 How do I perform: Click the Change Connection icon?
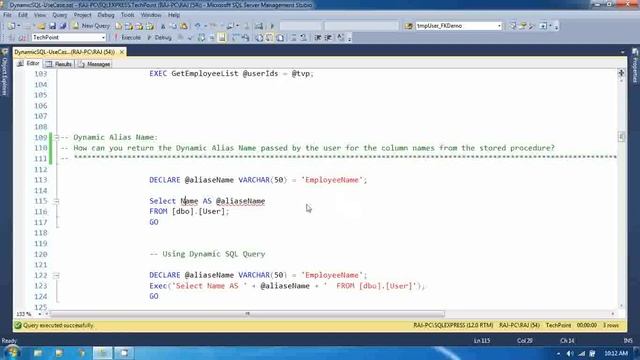(23, 38)
